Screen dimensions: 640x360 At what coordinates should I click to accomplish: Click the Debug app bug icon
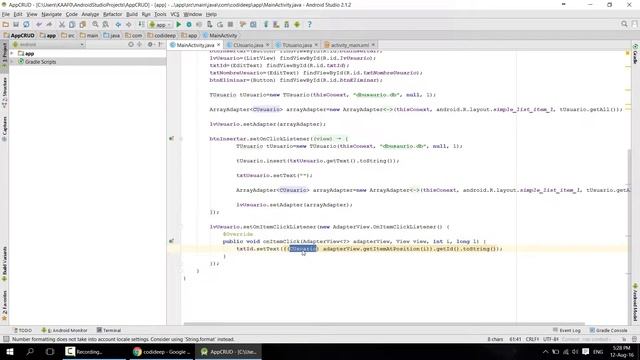[x=189, y=24]
